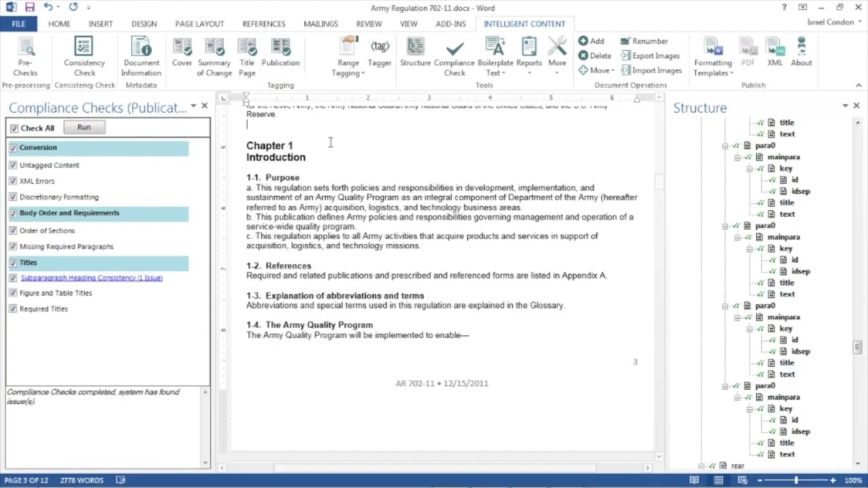Open spelling proofing status icon
This screenshot has height=488, width=868.
click(x=121, y=480)
